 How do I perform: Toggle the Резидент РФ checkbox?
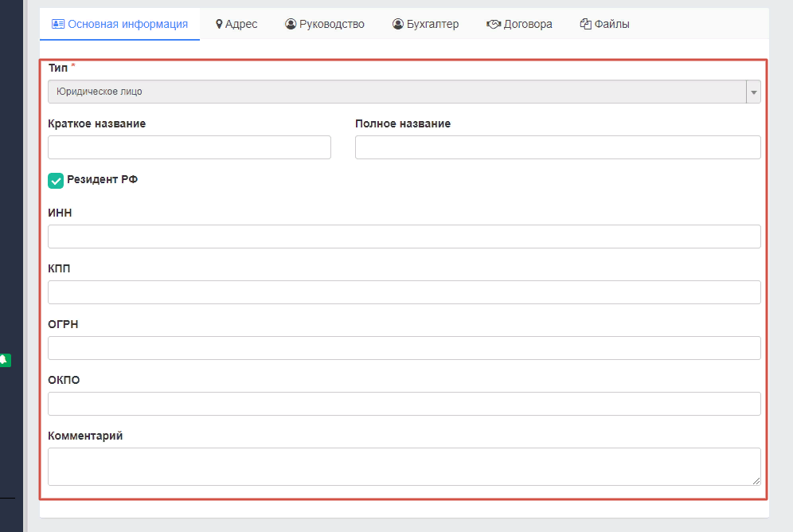[56, 181]
